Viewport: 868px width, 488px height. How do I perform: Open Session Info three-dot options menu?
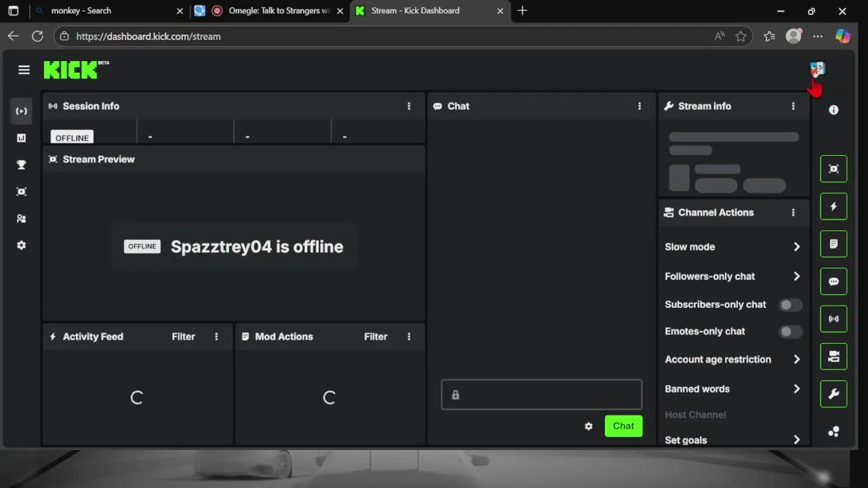[409, 106]
